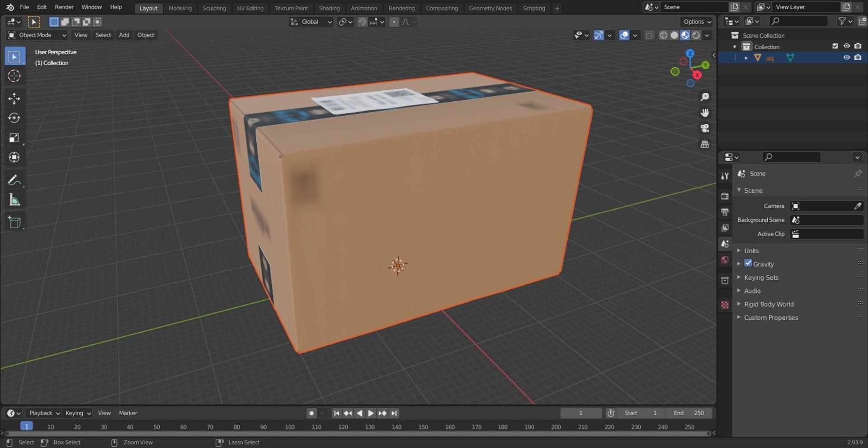Screen dimensions: 868x448
Task: Click the Blender logo menu icon
Action: click(10, 7)
